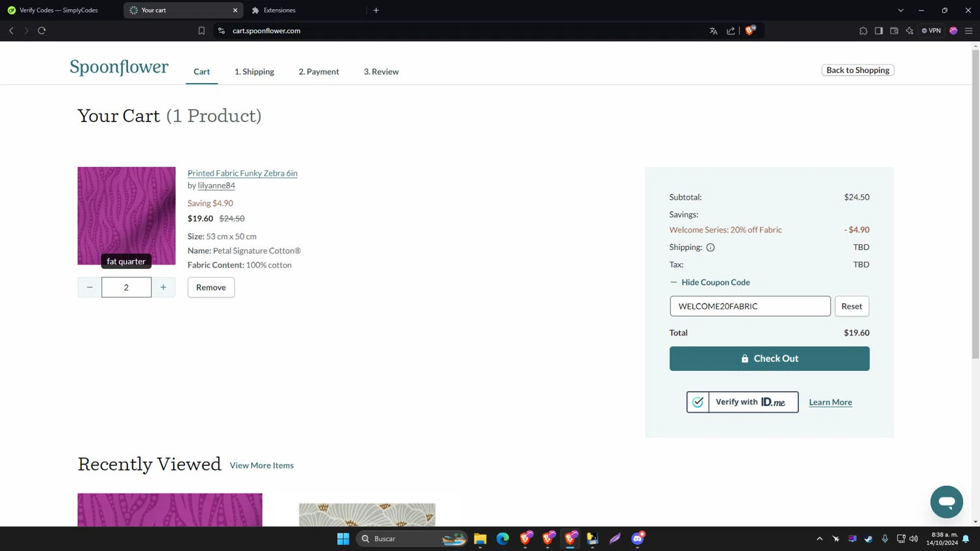This screenshot has width=980, height=551.
Task: Click the address bar URL
Action: (x=267, y=31)
